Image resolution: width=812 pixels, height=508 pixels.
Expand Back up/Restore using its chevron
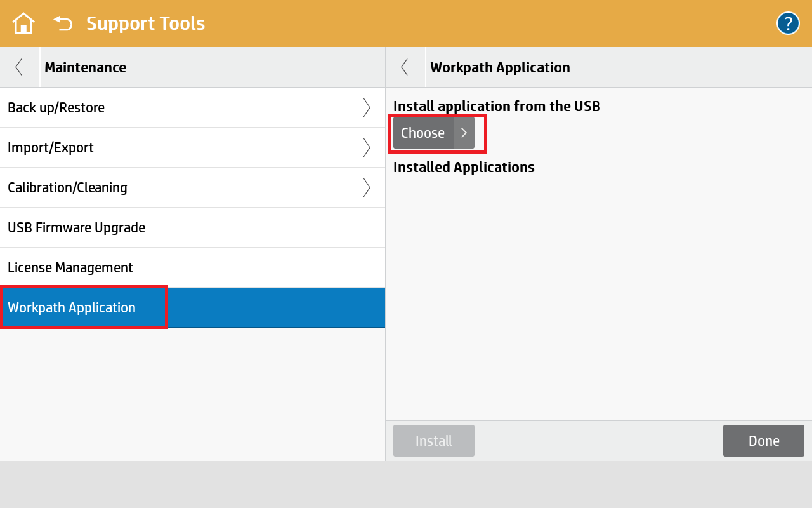367,108
